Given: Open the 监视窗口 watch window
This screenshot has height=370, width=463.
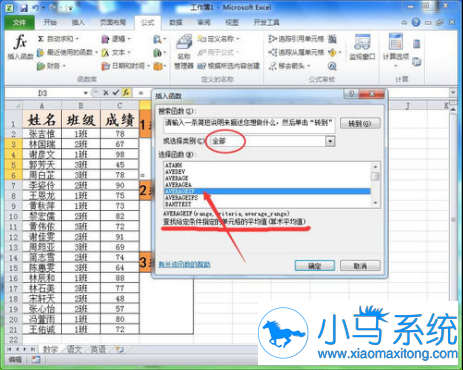Looking at the screenshot, I should click(362, 47).
